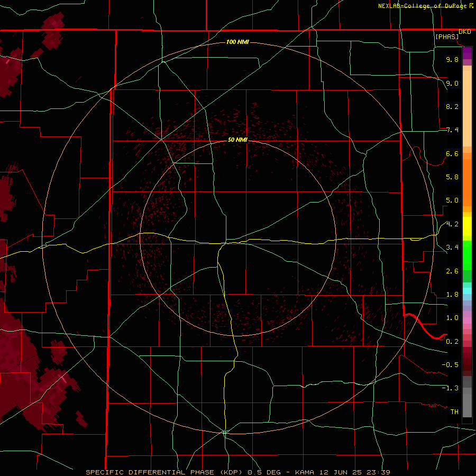Pick the cyan band of the color bar
The width and height of the screenshot is (476, 476).
467,291
